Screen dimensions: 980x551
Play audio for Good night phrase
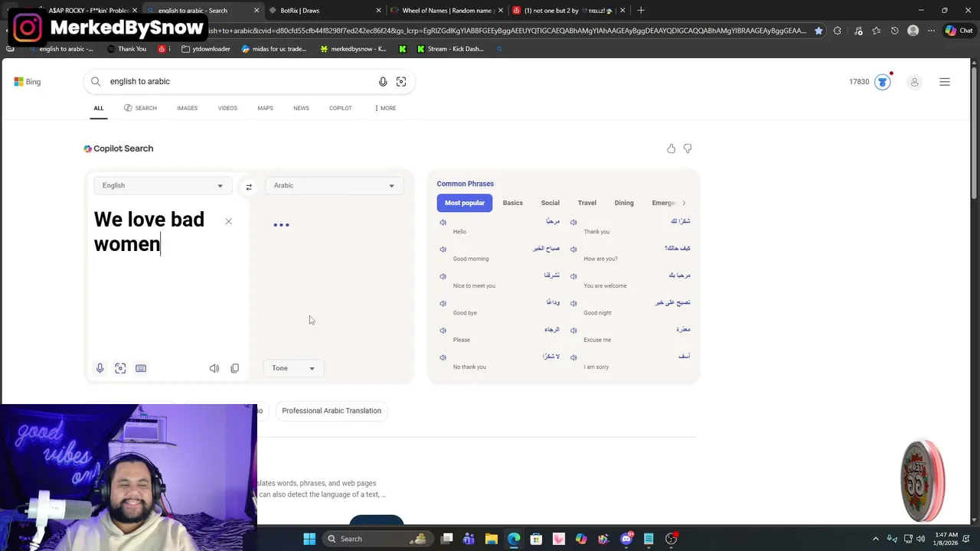coord(573,303)
